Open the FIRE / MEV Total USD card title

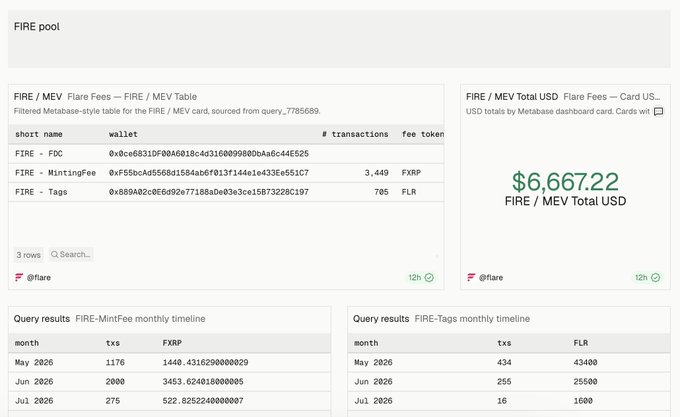click(512, 97)
